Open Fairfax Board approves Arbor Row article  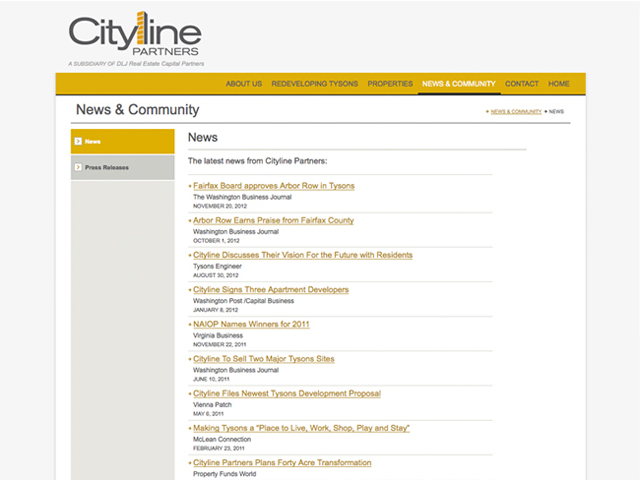[x=274, y=186]
